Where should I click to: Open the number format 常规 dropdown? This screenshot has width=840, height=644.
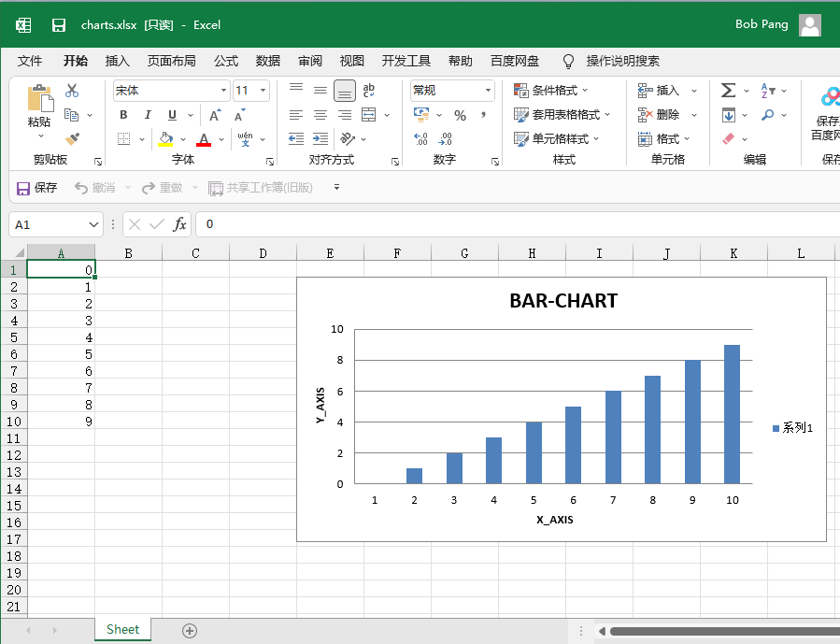point(488,91)
